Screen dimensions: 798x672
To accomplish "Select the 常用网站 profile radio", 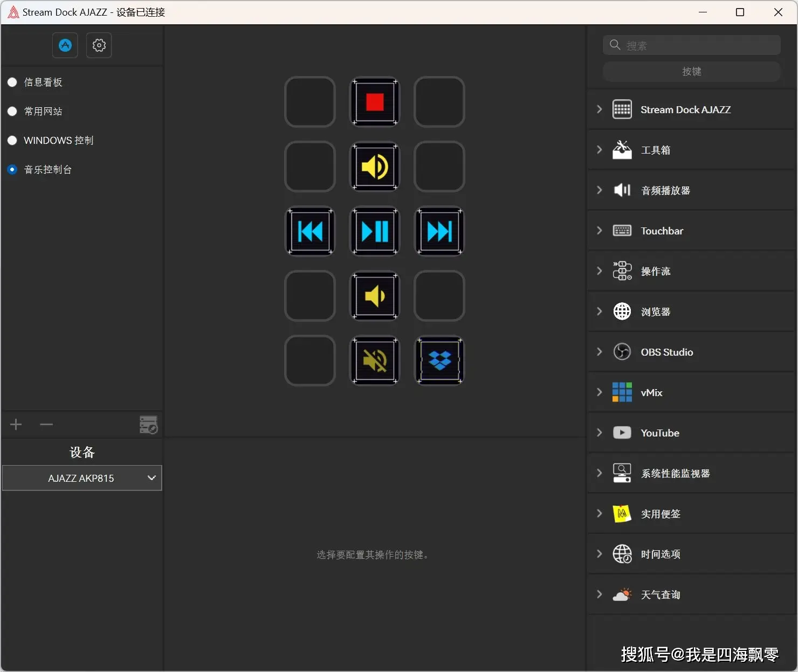I will [12, 112].
